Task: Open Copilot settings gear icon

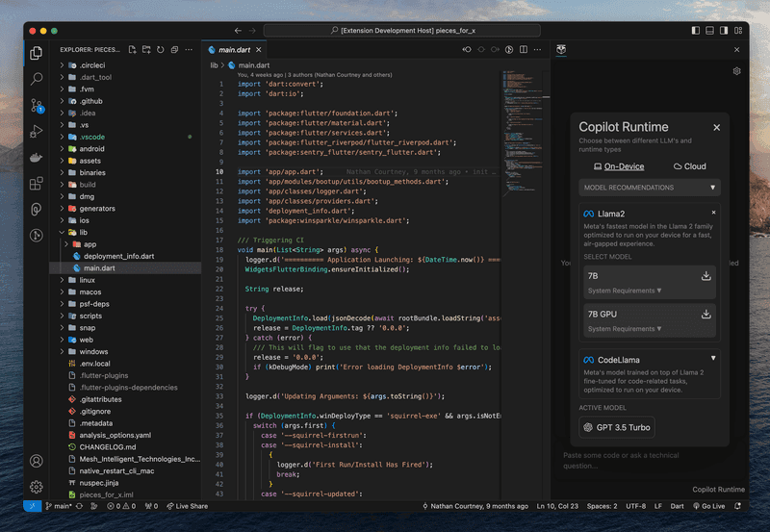Action: [736, 71]
